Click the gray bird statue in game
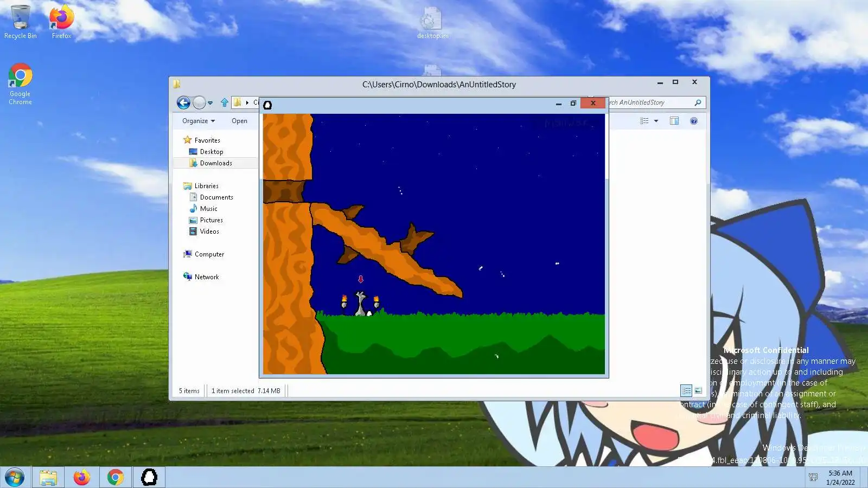 point(360,304)
